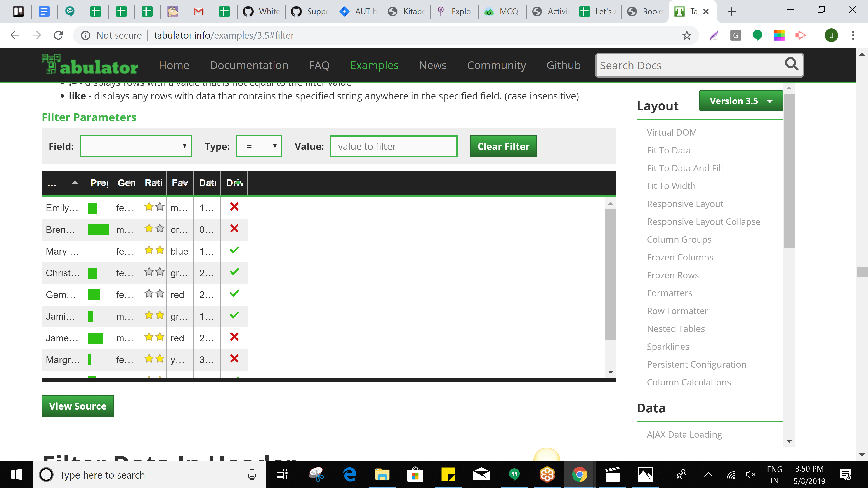Open the Type comparison dropdown
This screenshot has width=868, height=488.
pyautogui.click(x=258, y=146)
